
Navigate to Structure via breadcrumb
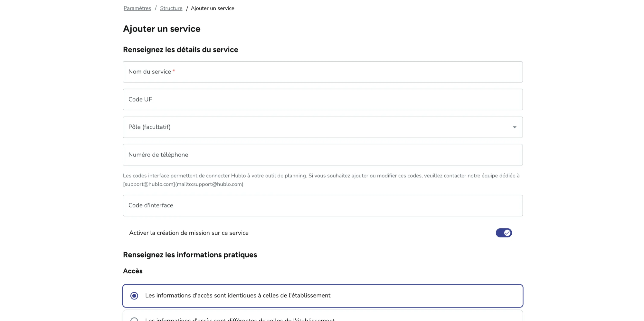171,8
